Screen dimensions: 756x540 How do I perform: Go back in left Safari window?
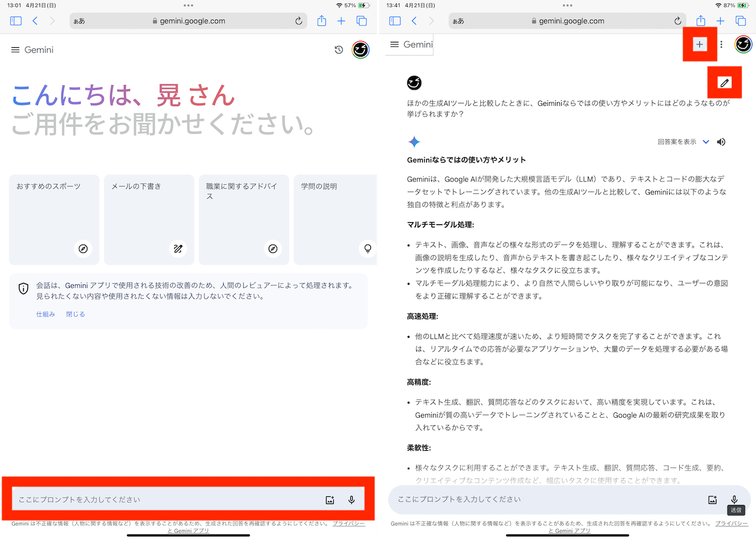pos(35,21)
